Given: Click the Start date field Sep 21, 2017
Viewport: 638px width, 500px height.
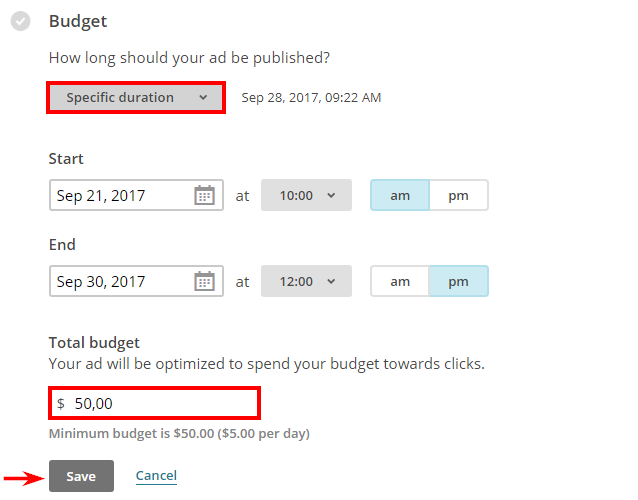Looking at the screenshot, I should (x=136, y=195).
